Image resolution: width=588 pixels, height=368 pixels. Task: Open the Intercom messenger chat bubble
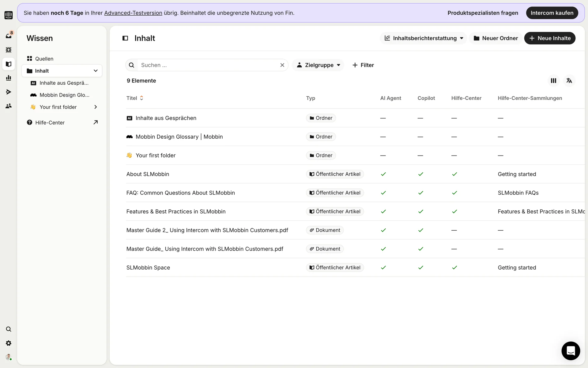coord(571,351)
